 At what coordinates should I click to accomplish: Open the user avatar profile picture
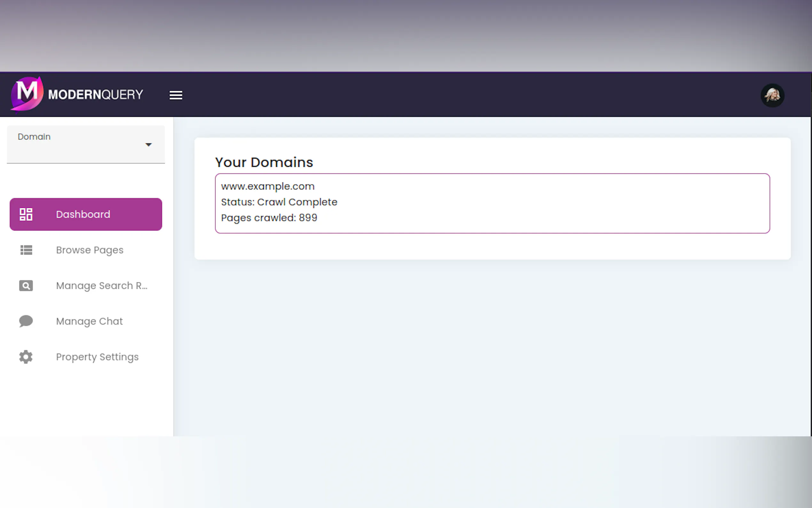point(772,95)
